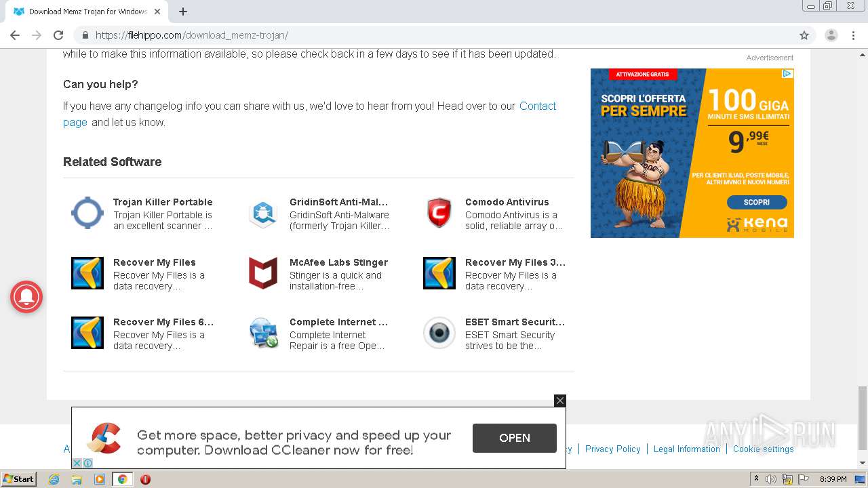868x488 pixels.
Task: Open Windows Explorer folder from taskbar
Action: tap(77, 479)
